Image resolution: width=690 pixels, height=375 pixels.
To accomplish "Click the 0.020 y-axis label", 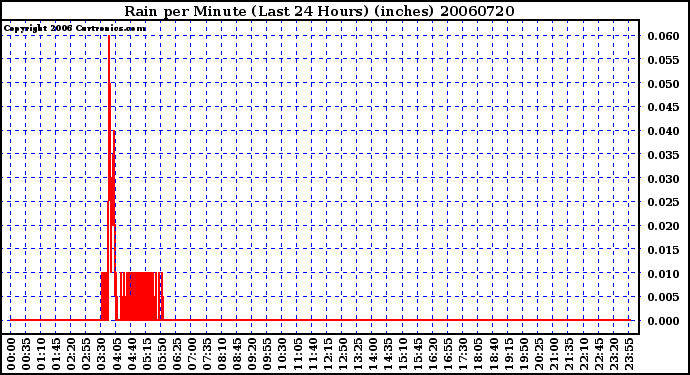I will click(x=663, y=226).
